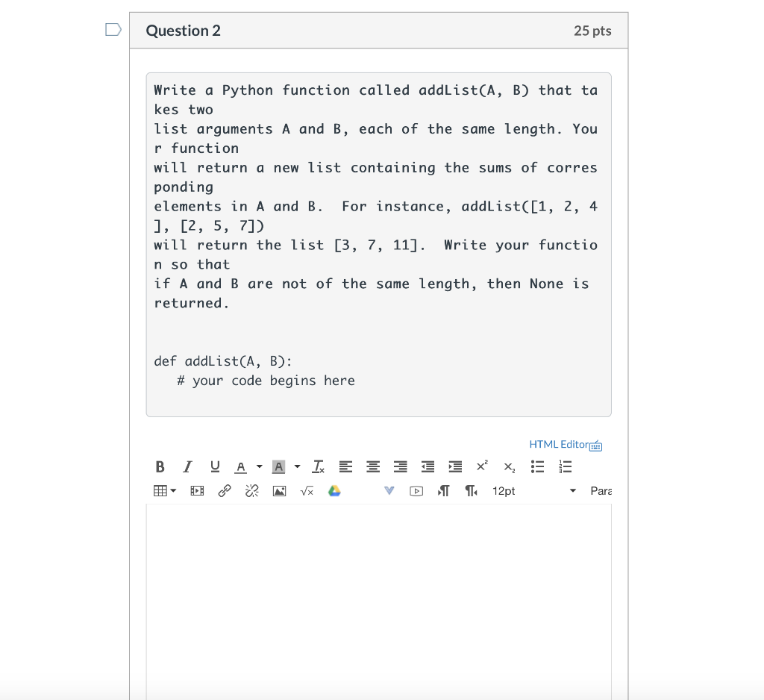The image size is (764, 700).
Task: Toggle the bulleted list
Action: [538, 466]
